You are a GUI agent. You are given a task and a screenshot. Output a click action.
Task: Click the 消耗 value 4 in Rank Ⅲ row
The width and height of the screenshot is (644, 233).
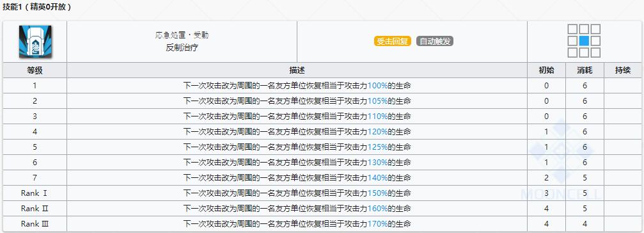pyautogui.click(x=585, y=224)
